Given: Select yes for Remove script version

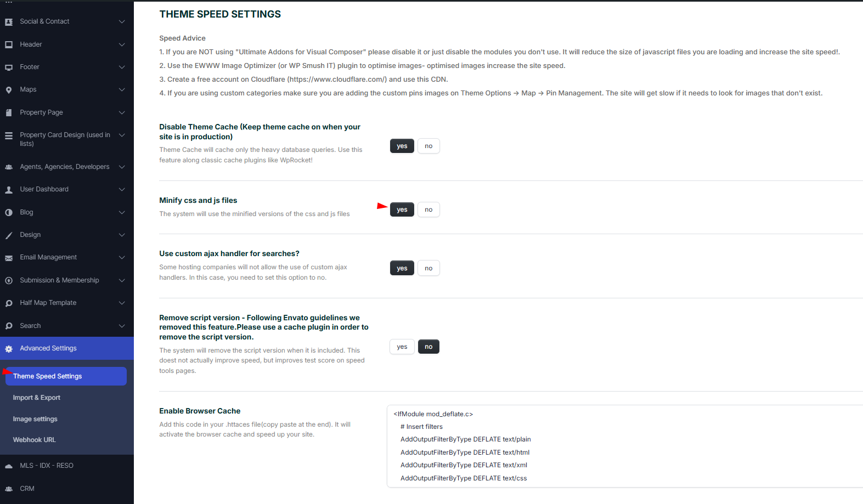Looking at the screenshot, I should [402, 347].
